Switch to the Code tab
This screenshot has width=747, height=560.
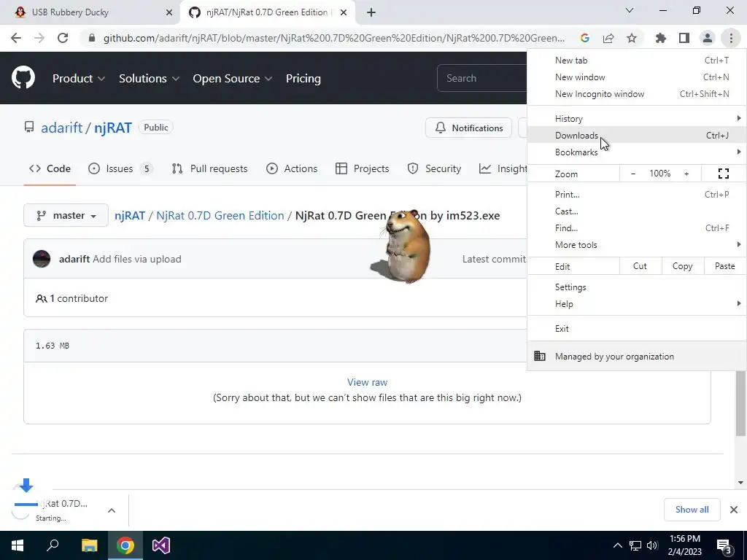tap(50, 168)
